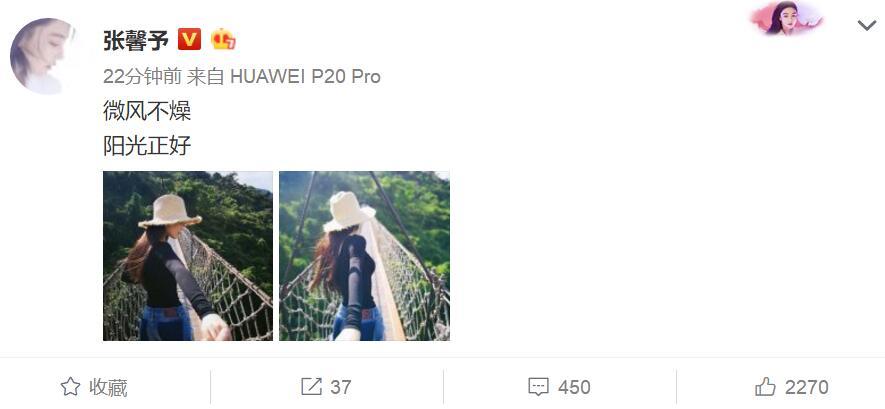The width and height of the screenshot is (885, 409).
Task: Open the second bridge photo thumbnail
Action: pos(365,256)
